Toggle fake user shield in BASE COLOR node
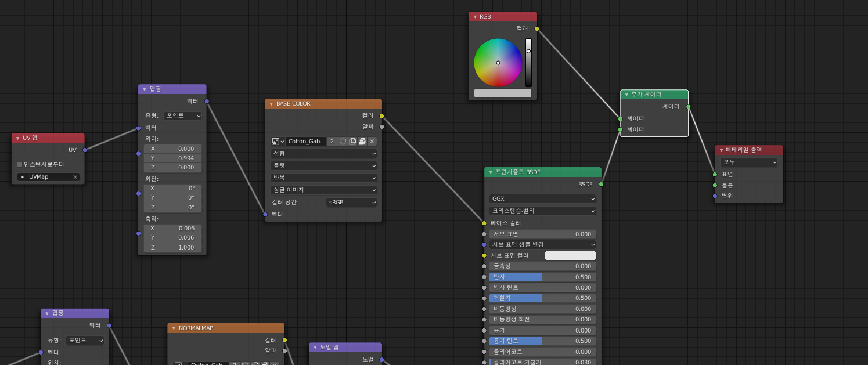 tap(343, 141)
